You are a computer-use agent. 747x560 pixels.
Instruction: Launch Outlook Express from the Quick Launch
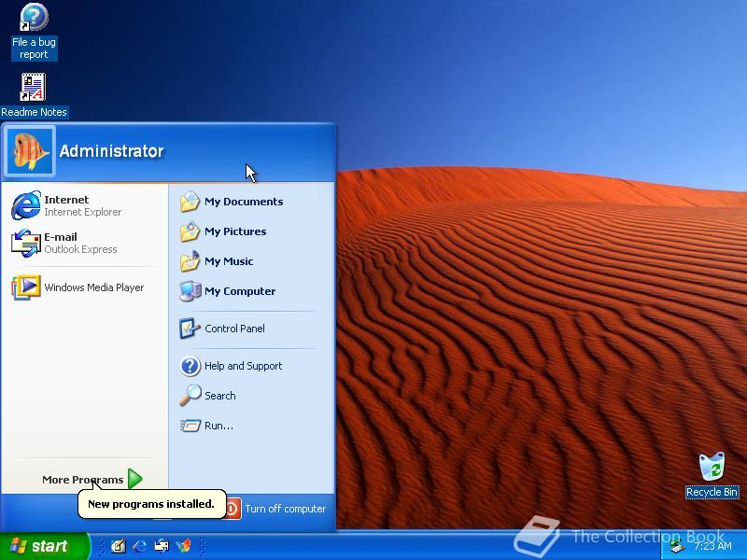pos(162,546)
